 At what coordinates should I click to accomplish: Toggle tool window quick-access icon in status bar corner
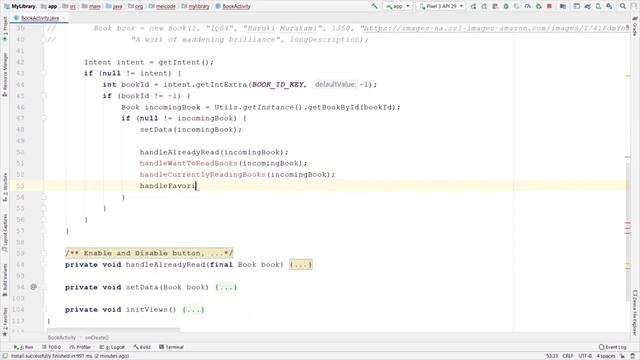click(4, 356)
